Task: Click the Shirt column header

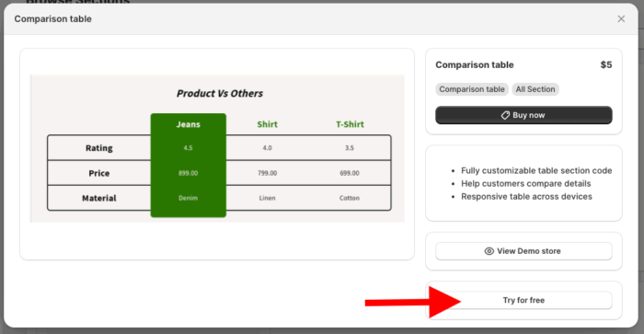Action: [x=268, y=124]
